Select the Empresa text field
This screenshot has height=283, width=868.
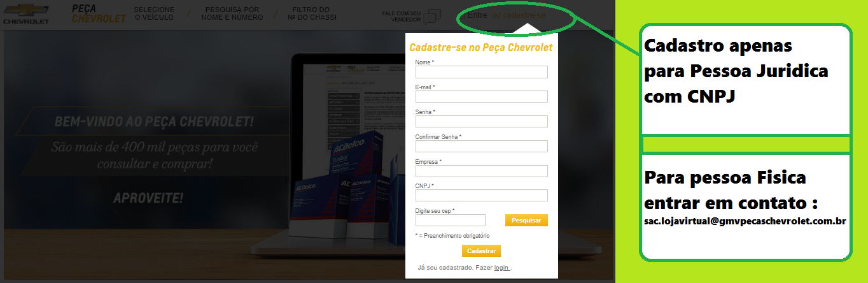pyautogui.click(x=482, y=171)
